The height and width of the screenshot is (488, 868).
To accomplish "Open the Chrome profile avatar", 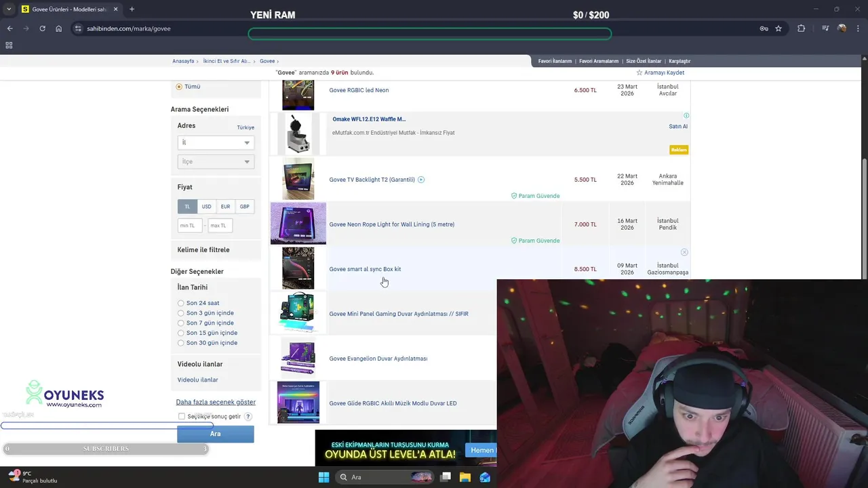I will point(842,28).
